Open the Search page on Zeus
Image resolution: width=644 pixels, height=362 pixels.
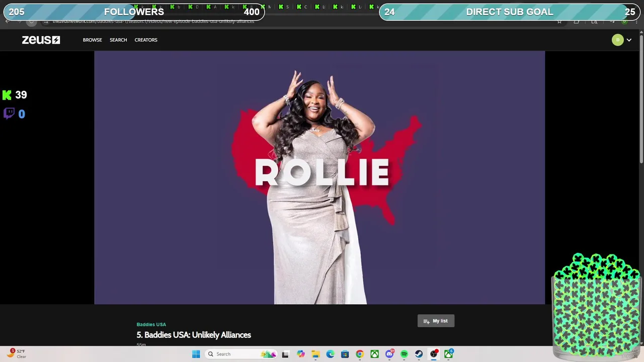118,40
